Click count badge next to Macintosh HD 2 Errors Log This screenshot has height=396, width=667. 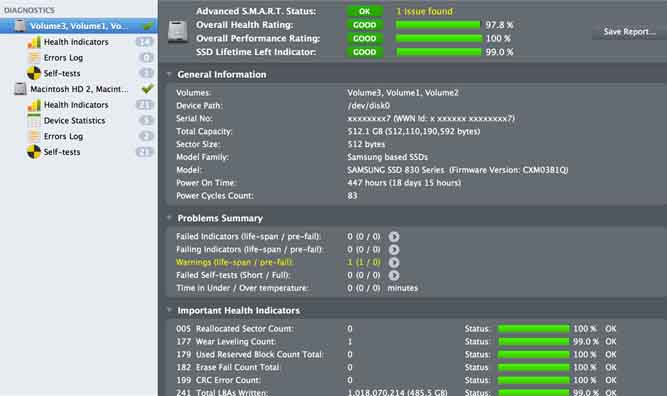[146, 136]
